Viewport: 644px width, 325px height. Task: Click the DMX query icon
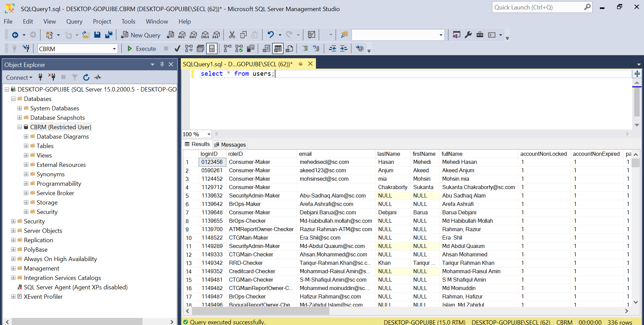(x=193, y=35)
